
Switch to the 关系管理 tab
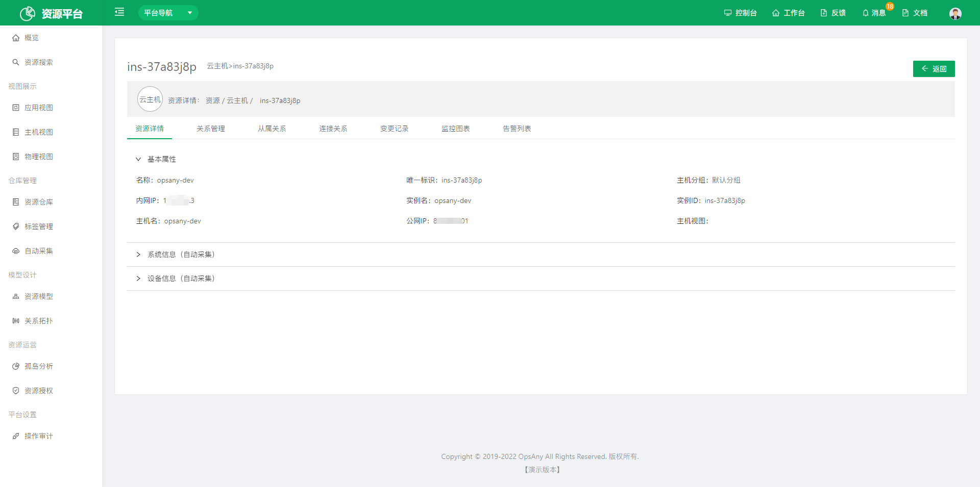click(x=211, y=129)
